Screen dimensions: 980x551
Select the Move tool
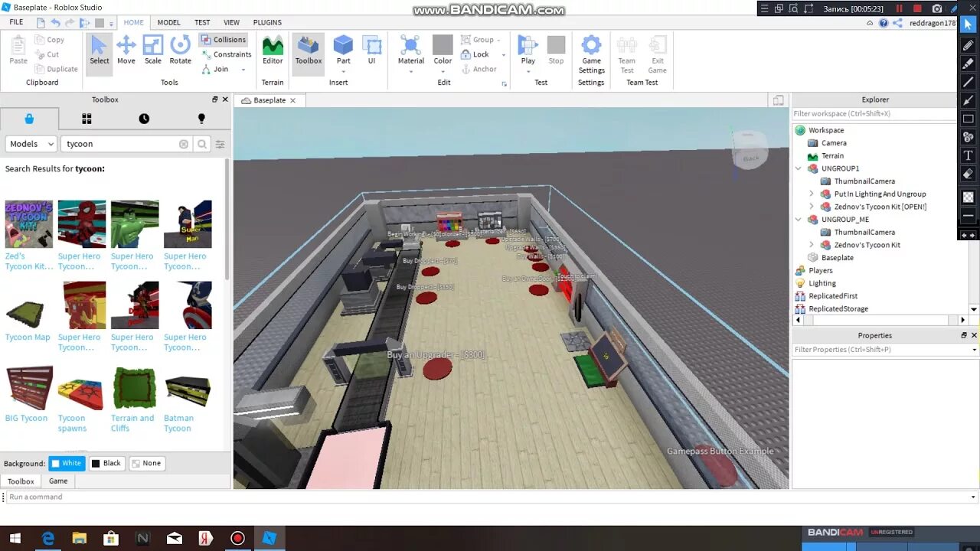(x=126, y=51)
